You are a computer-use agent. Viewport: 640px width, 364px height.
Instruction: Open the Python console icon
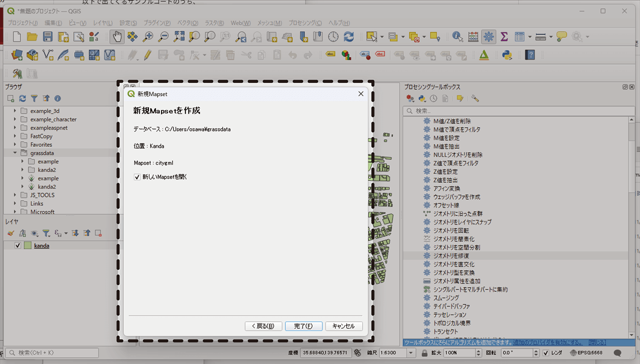coord(507,55)
